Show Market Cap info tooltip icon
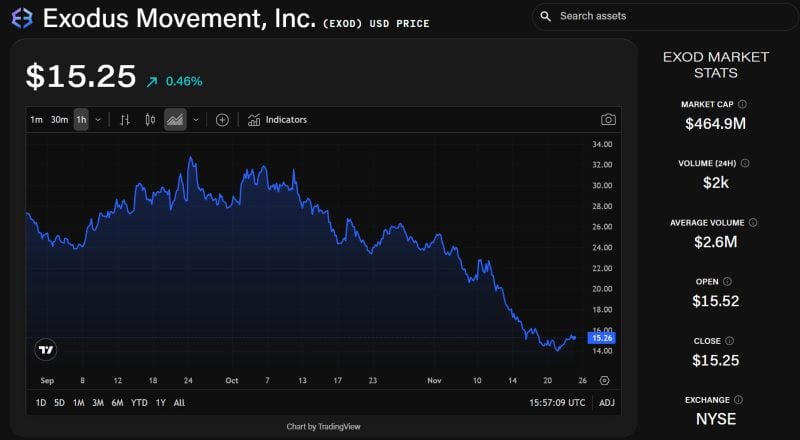This screenshot has width=800, height=440. click(742, 104)
